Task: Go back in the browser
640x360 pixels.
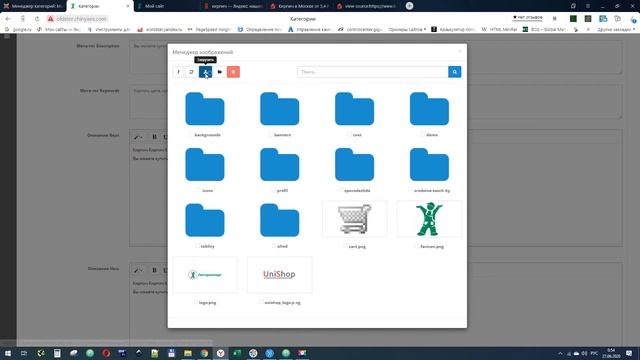Action: (x=8, y=19)
